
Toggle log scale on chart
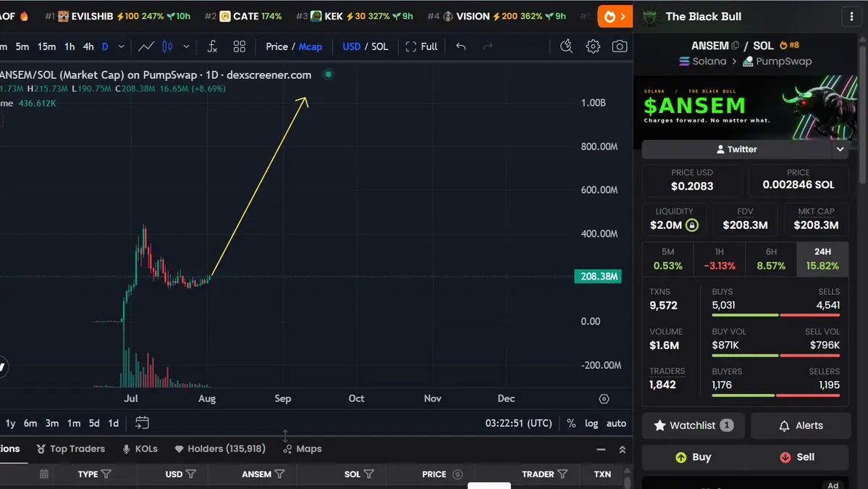(591, 423)
